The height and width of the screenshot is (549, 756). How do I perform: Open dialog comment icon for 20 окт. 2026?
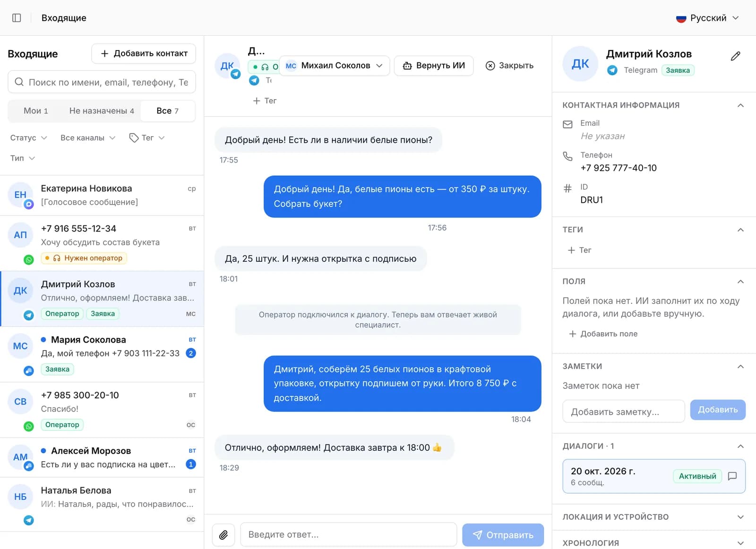click(732, 476)
